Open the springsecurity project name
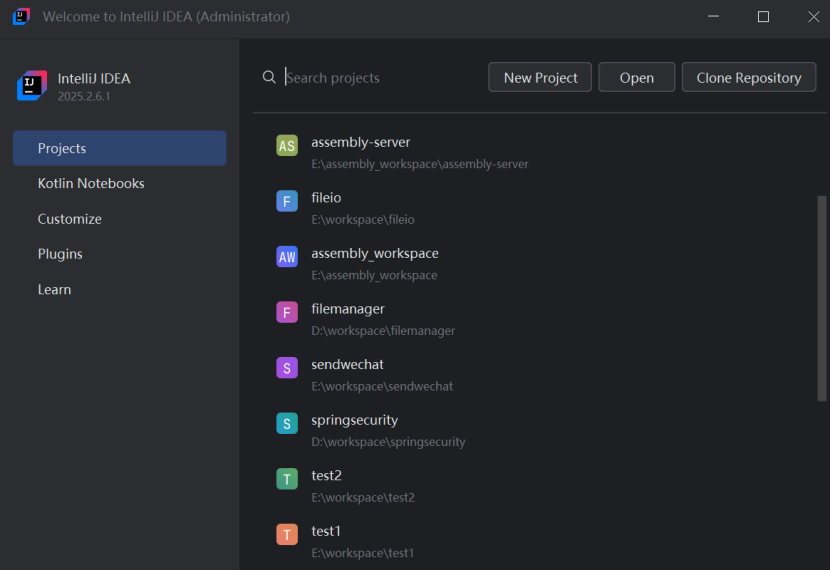Image resolution: width=830 pixels, height=570 pixels. click(355, 420)
